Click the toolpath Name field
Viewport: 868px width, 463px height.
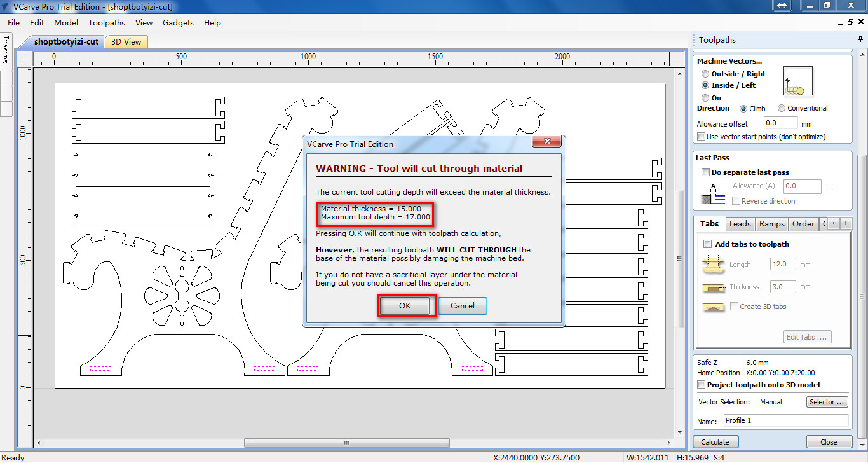tap(786, 421)
